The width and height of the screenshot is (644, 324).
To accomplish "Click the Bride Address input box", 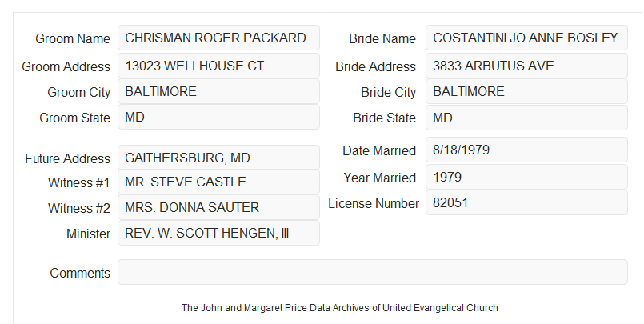I will 526,66.
